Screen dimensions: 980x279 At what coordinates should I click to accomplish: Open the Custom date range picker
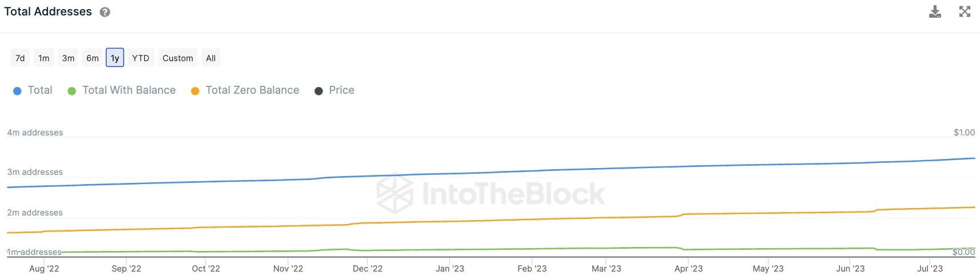click(178, 58)
